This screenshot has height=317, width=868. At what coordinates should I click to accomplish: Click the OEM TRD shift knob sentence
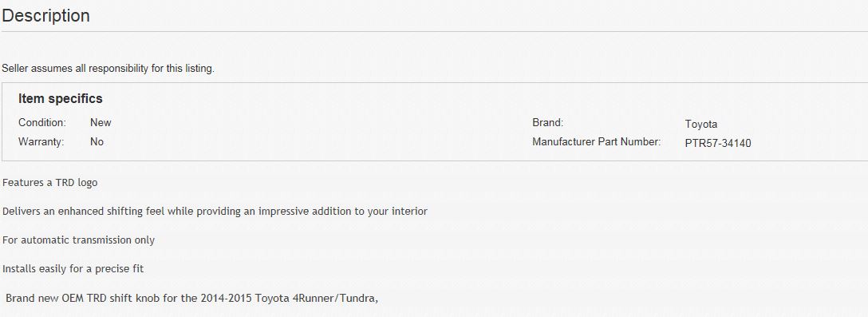191,298
